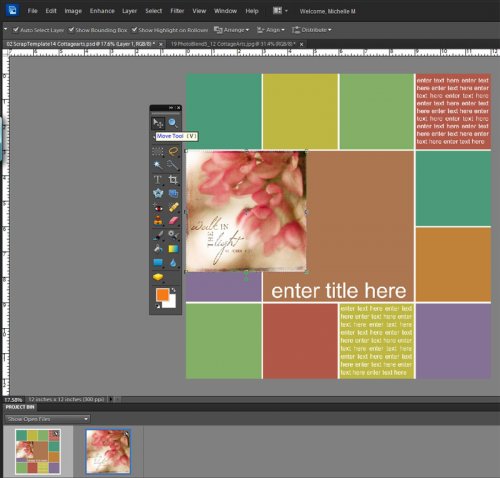Select the Straighten tool
The image size is (500, 478).
(173, 193)
